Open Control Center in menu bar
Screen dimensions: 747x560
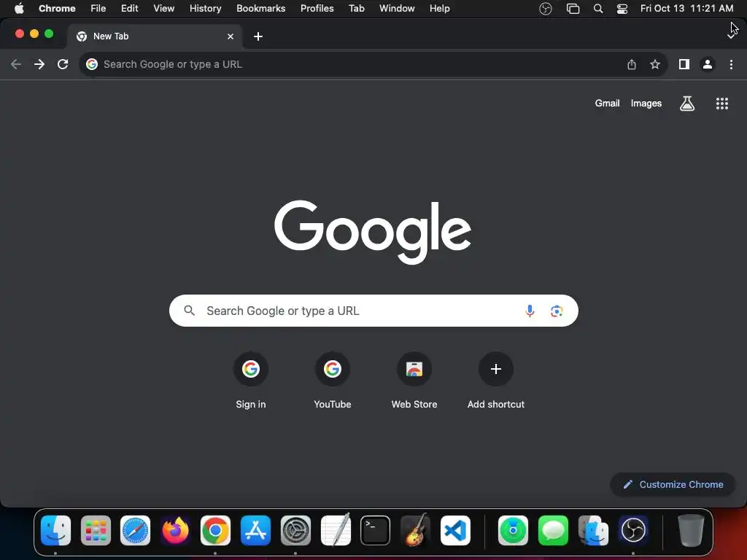point(622,9)
